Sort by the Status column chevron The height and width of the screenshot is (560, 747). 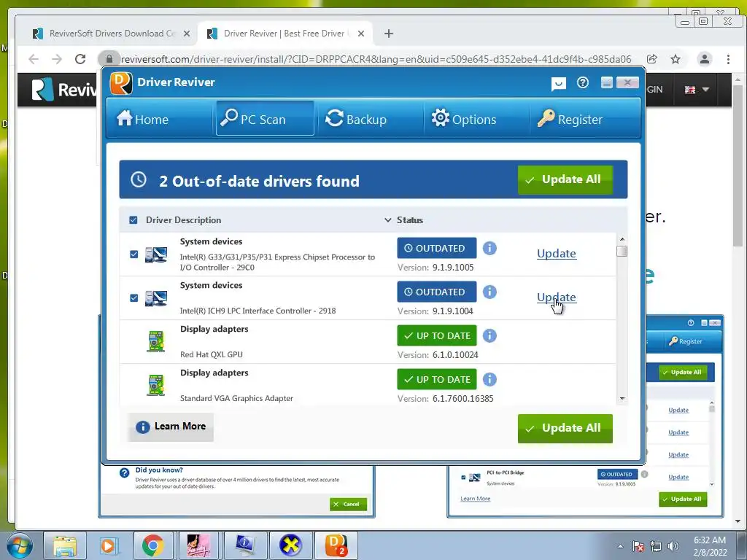[388, 220]
